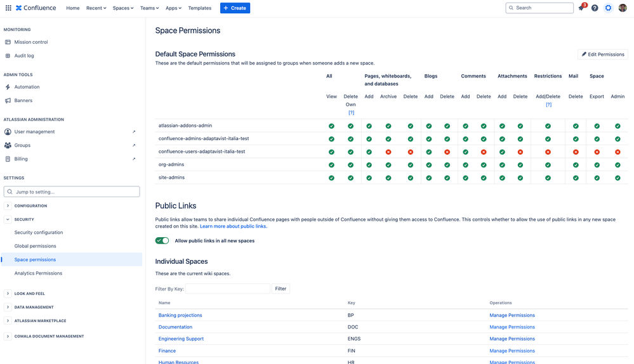Click the User management person icon
This screenshot has width=634, height=364.
pyautogui.click(x=8, y=132)
